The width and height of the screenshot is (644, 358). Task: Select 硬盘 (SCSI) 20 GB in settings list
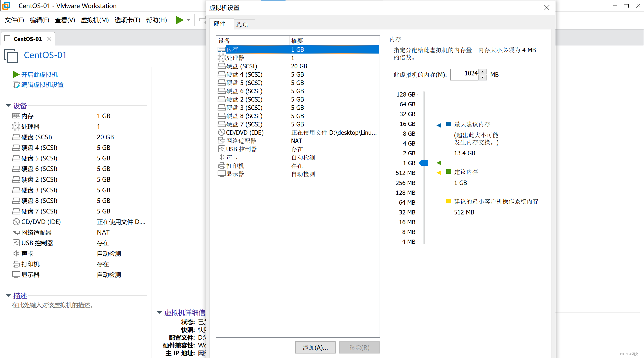pyautogui.click(x=298, y=66)
